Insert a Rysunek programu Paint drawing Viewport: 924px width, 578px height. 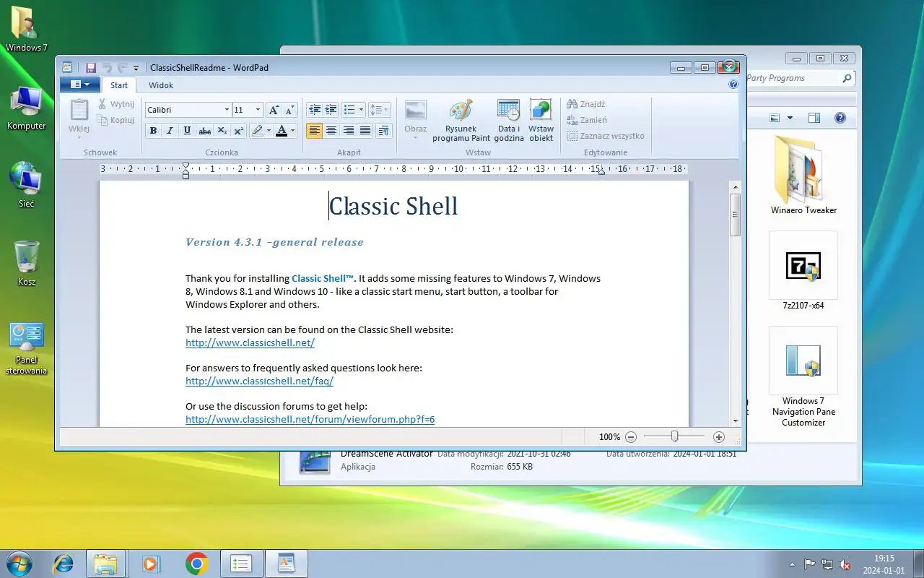pyautogui.click(x=461, y=121)
